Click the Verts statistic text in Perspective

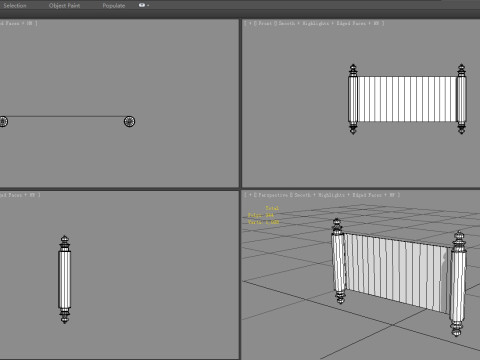tap(263, 222)
